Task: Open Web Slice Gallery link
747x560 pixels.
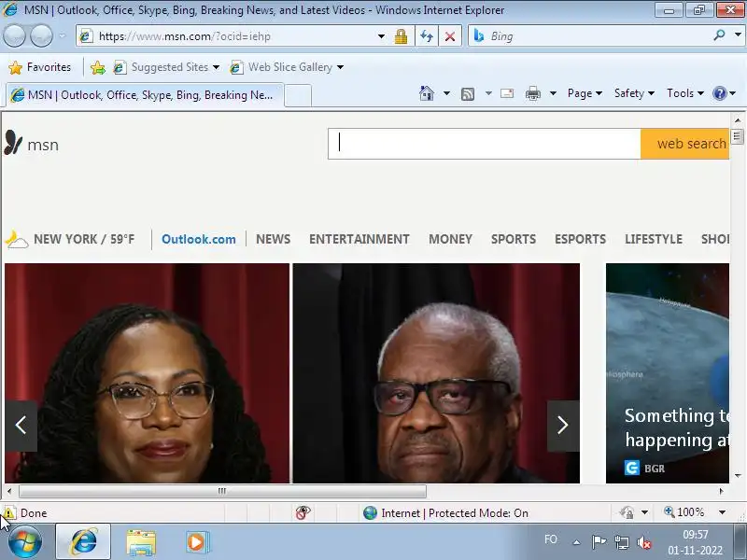Action: [286, 67]
